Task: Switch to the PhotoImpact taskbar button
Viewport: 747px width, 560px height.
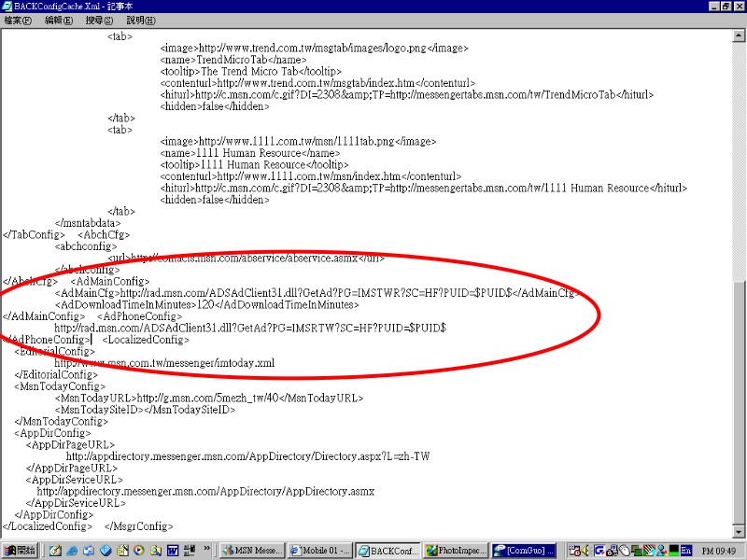Action: (456, 551)
